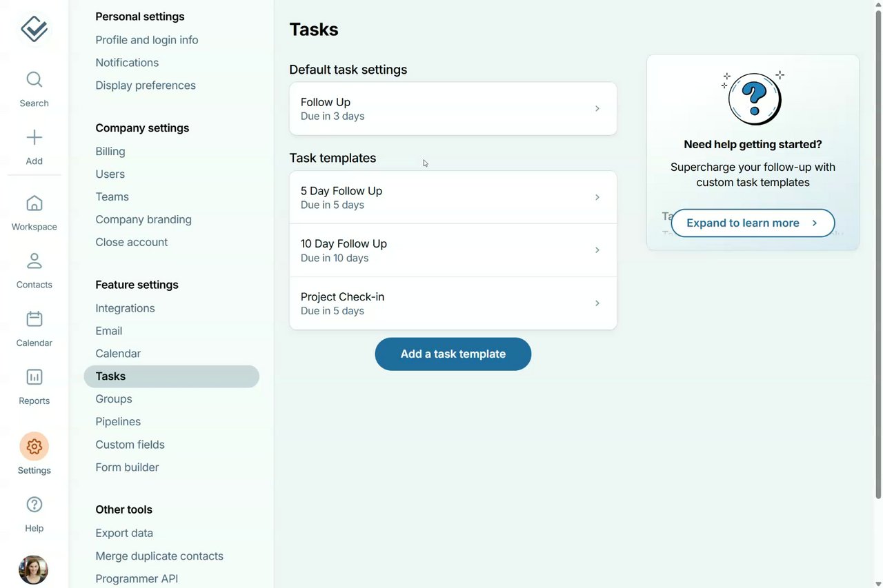
Task: Click Add a task template button
Action: tap(453, 354)
